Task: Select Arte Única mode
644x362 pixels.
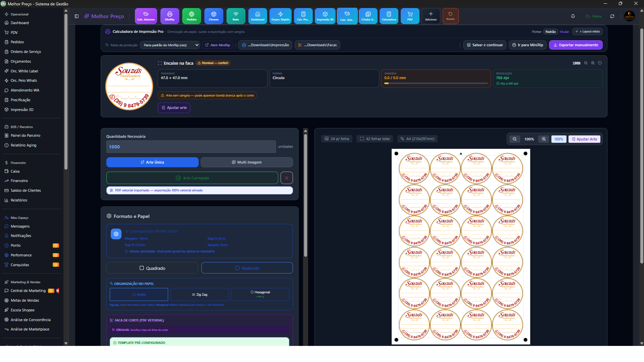Action: [152, 162]
